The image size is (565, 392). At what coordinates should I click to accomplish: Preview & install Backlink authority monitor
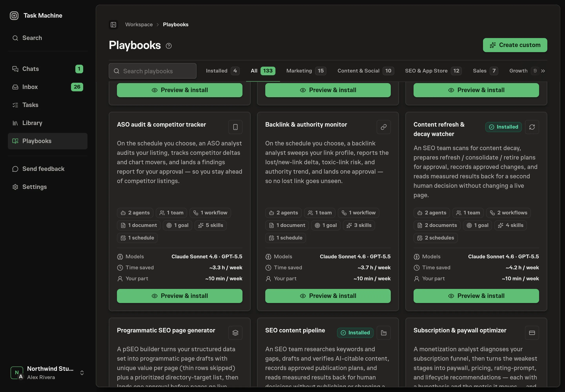coord(328,296)
